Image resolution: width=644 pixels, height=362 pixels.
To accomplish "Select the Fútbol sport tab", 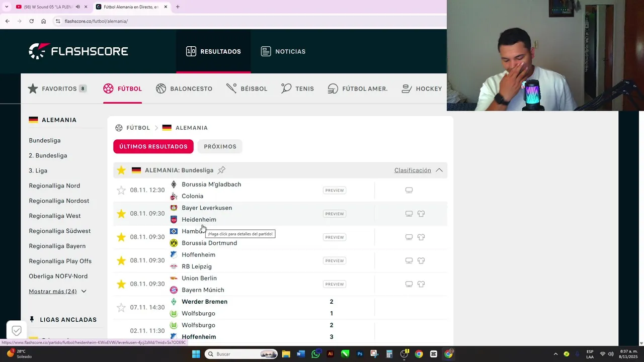I will [122, 88].
